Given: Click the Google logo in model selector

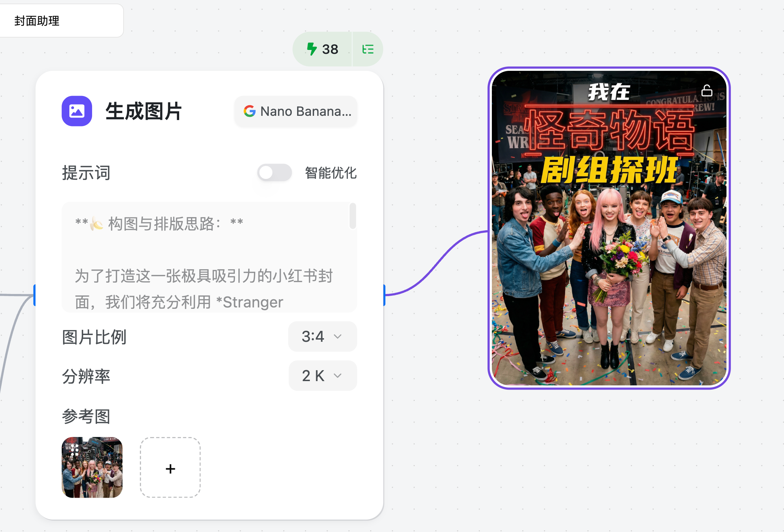Looking at the screenshot, I should point(250,111).
